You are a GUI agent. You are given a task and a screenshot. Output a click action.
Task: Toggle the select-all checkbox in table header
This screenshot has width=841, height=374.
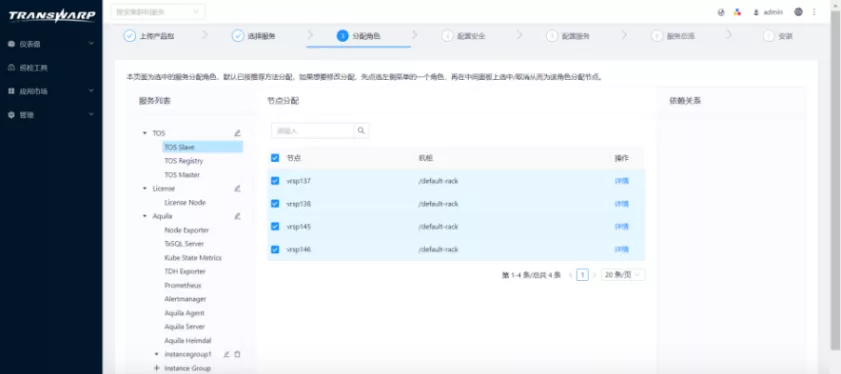tap(275, 158)
